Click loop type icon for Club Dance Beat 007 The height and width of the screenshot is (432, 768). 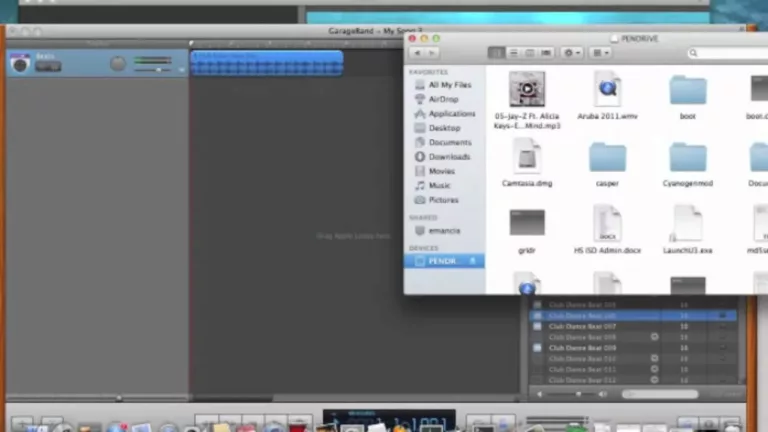tap(537, 327)
